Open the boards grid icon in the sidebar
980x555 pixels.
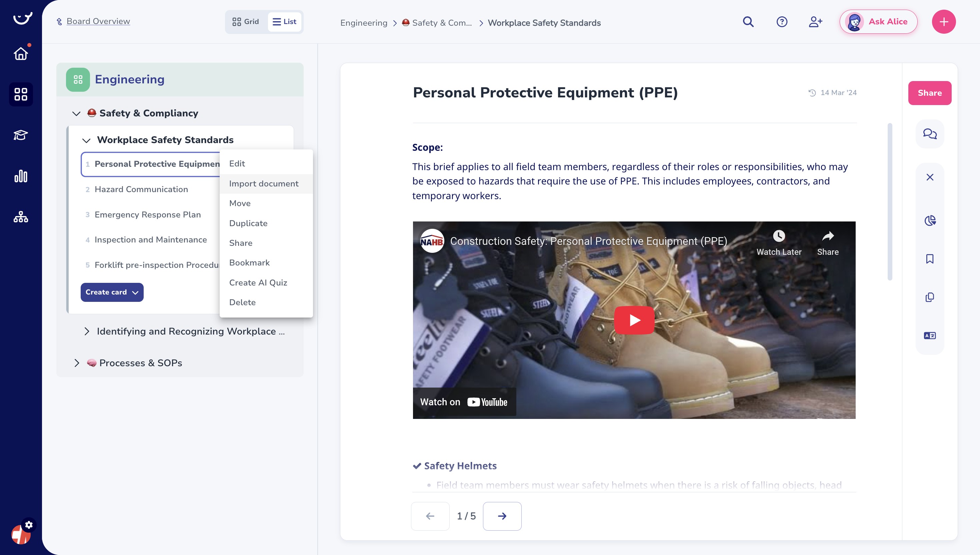click(x=21, y=94)
